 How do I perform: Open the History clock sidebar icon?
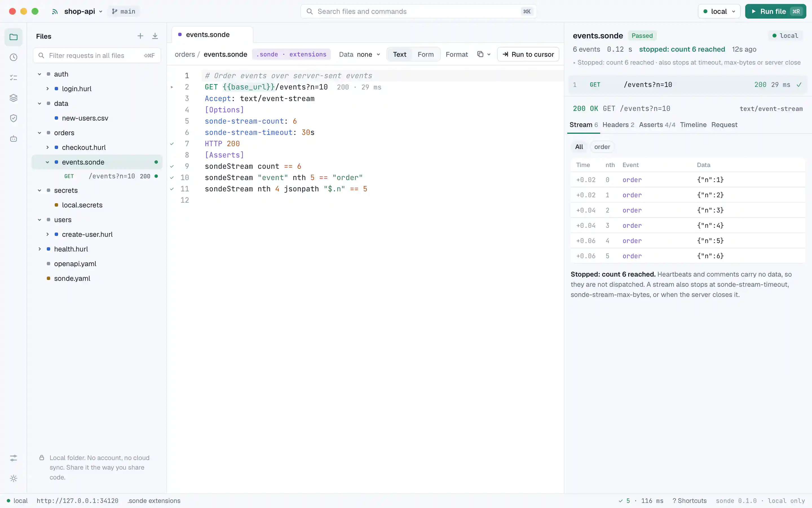[14, 58]
